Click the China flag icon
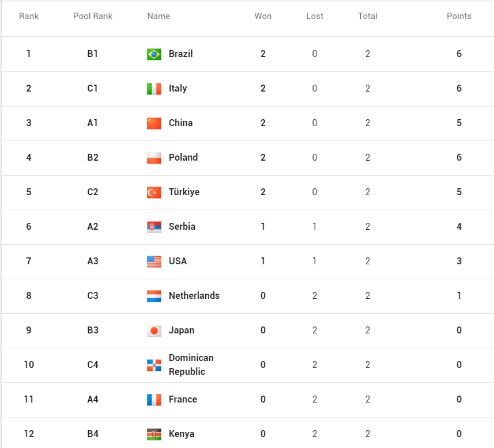 154,123
